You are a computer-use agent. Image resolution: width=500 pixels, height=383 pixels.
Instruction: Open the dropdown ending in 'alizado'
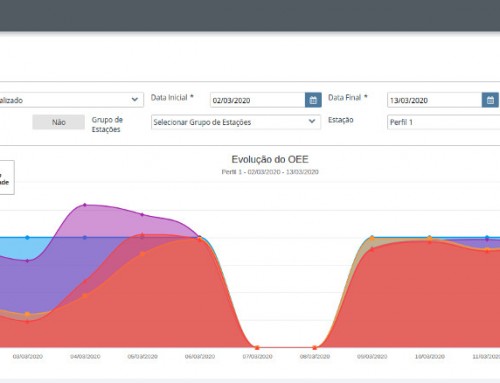[x=71, y=100]
